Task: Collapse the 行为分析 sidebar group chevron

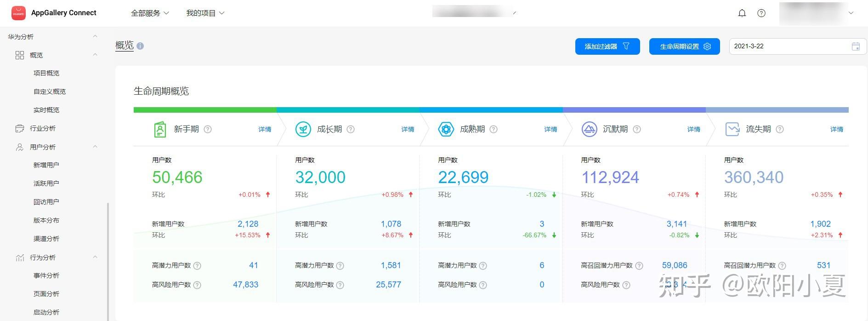Action: (95, 257)
